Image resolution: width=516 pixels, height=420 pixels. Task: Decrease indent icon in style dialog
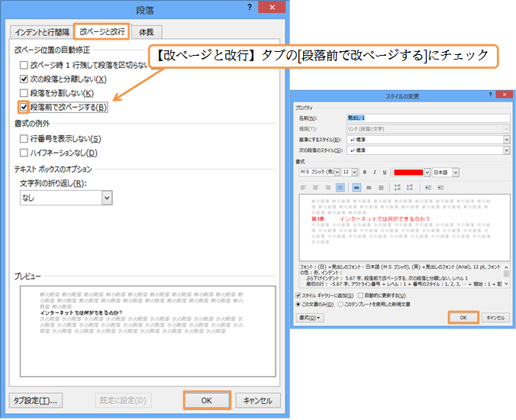point(428,188)
